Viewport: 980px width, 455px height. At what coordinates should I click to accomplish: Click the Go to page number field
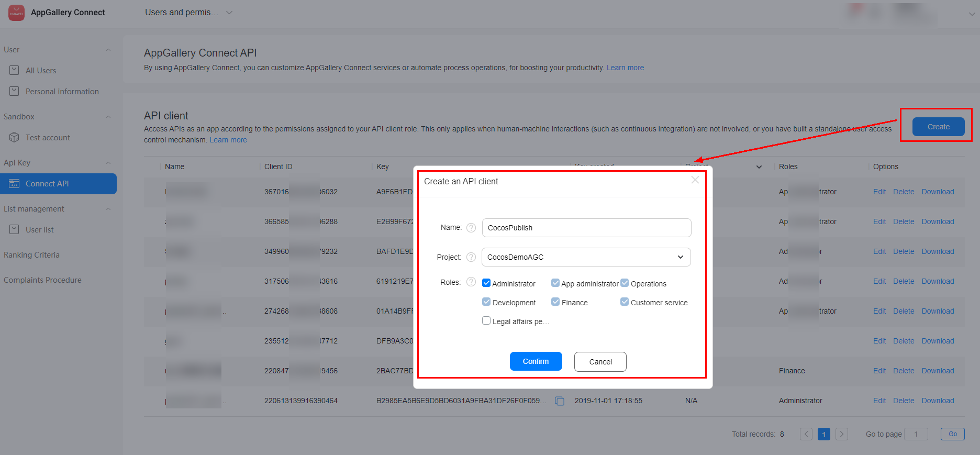(916, 434)
